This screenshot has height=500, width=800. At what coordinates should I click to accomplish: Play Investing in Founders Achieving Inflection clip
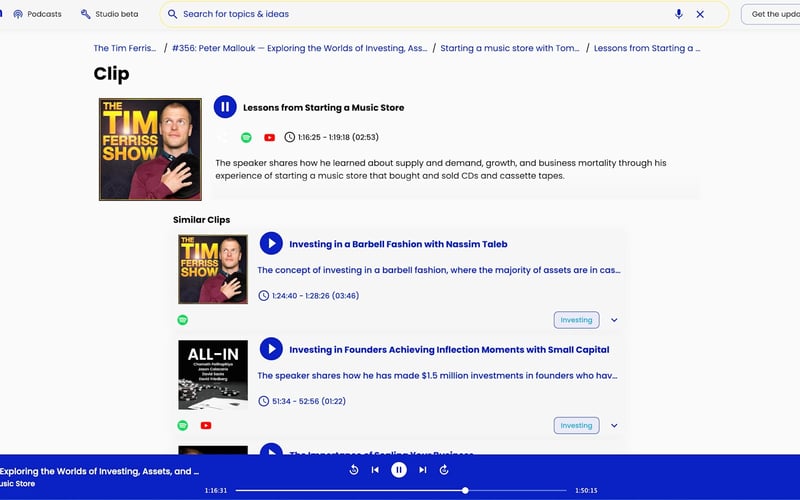(271, 349)
